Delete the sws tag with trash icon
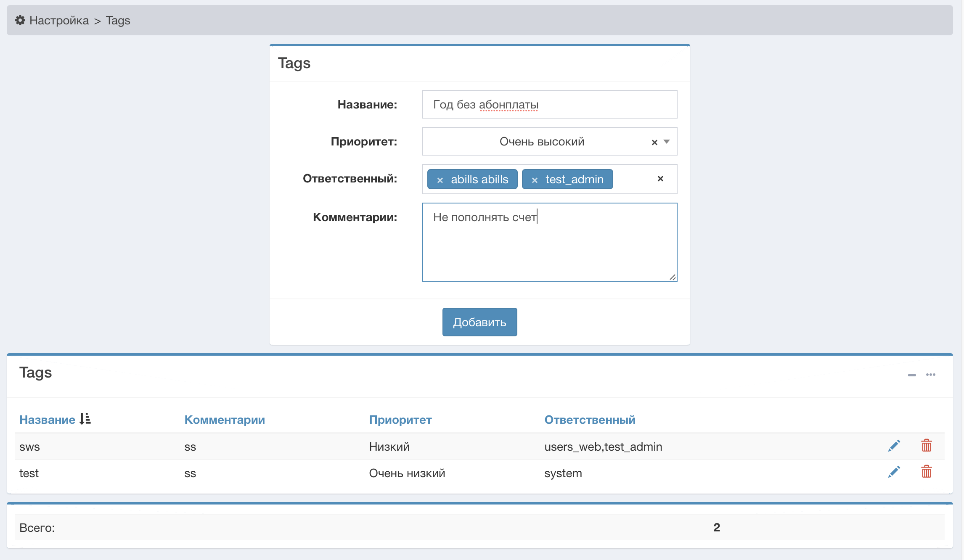Screen dimensions: 964x560 [927, 446]
